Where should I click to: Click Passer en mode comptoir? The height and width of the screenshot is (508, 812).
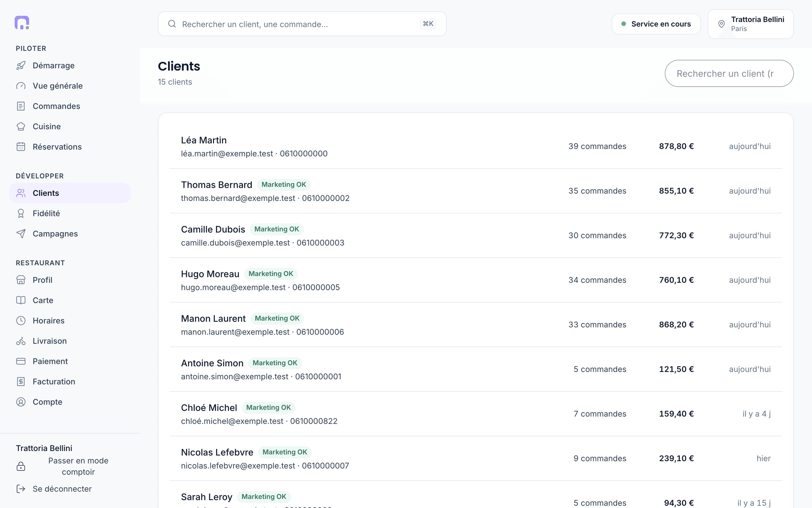click(x=70, y=466)
